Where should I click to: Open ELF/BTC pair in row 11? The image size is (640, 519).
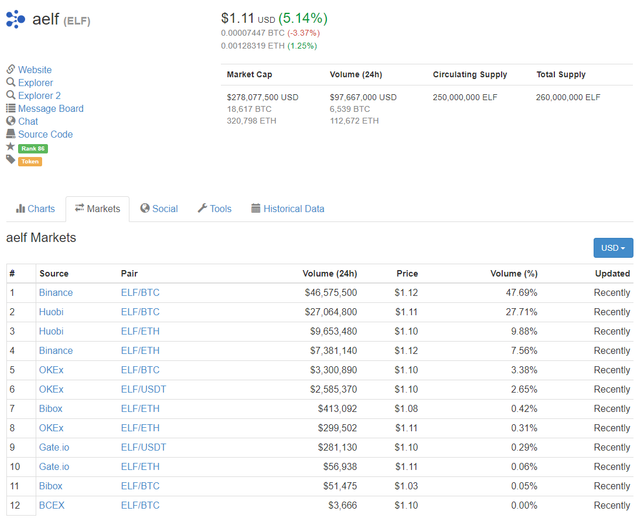(140, 486)
